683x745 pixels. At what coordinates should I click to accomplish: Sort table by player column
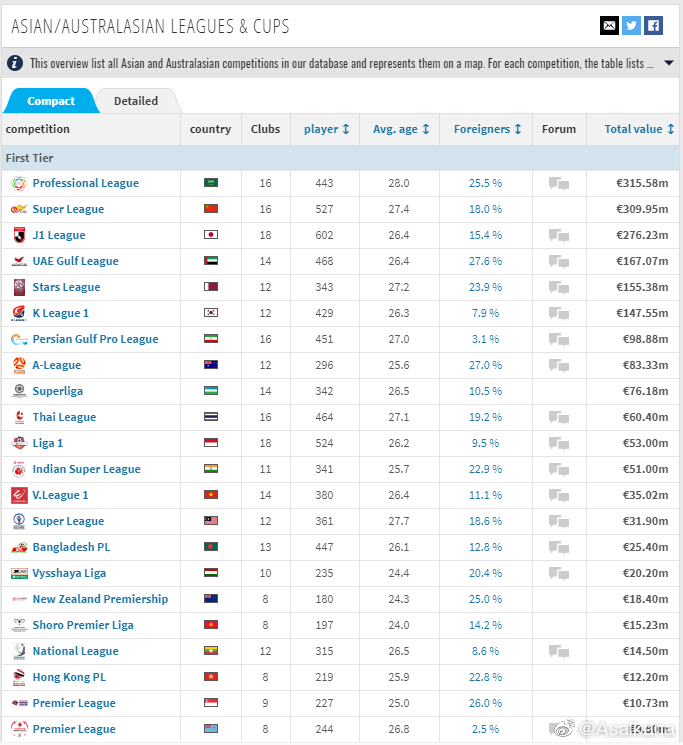tap(326, 129)
